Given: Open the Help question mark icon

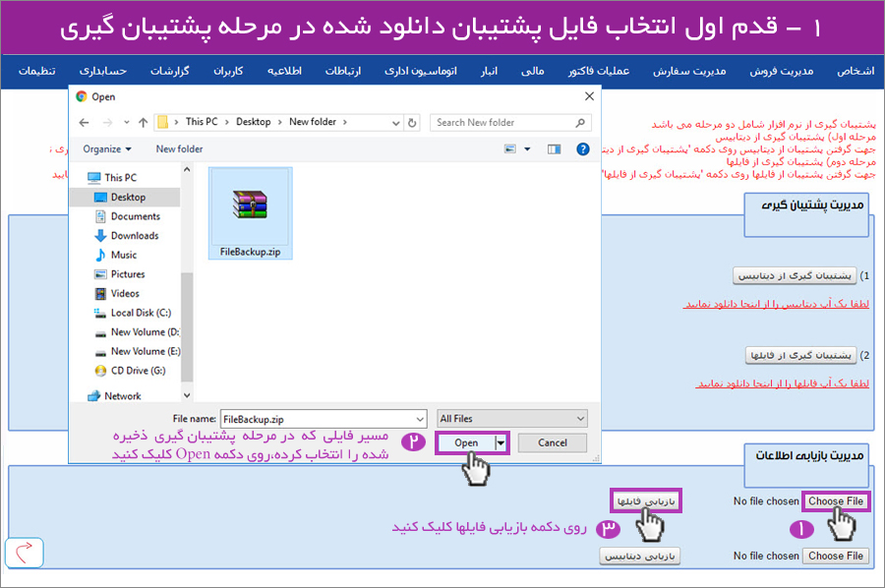Looking at the screenshot, I should click(x=583, y=149).
